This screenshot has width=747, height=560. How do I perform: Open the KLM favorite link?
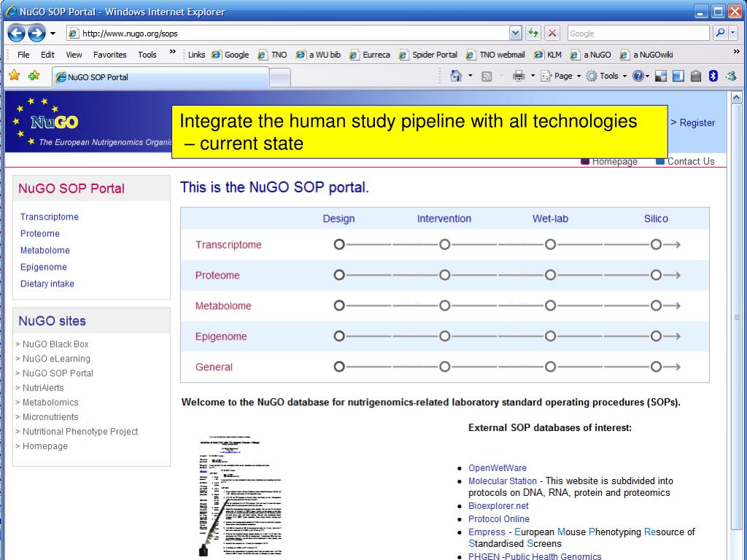click(548, 55)
